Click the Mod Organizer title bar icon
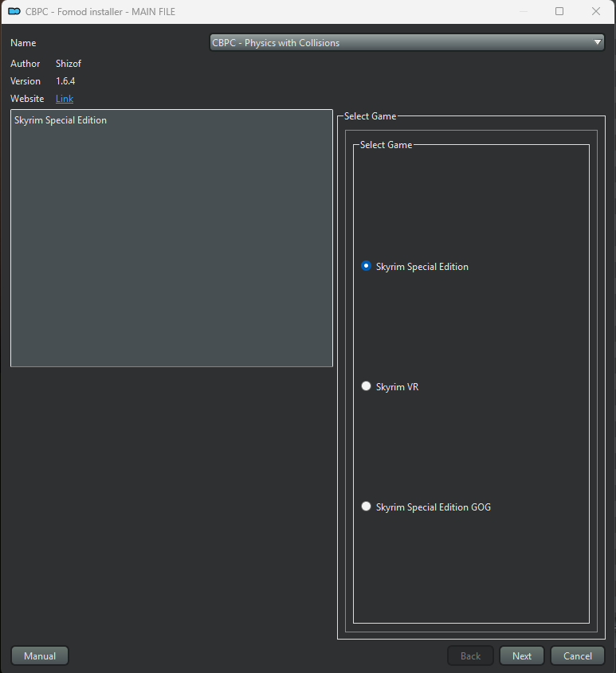The image size is (616, 673). tap(14, 12)
